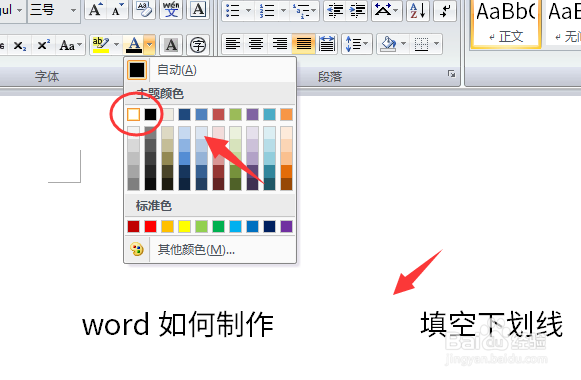
Task: Toggle distributed alignment
Action: (326, 44)
